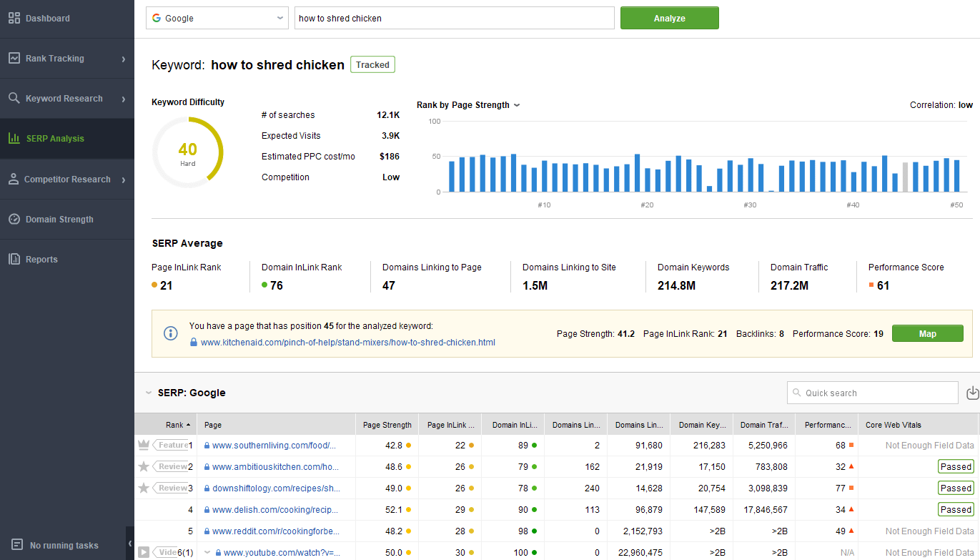Expand Competitor Research submenu arrow
Screen dimensions: 980x560
pos(124,180)
